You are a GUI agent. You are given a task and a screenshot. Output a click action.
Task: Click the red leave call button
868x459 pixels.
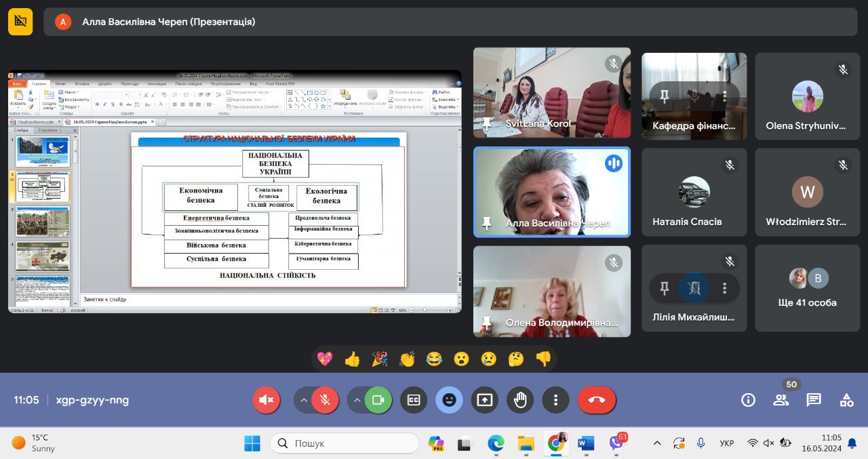coord(597,400)
